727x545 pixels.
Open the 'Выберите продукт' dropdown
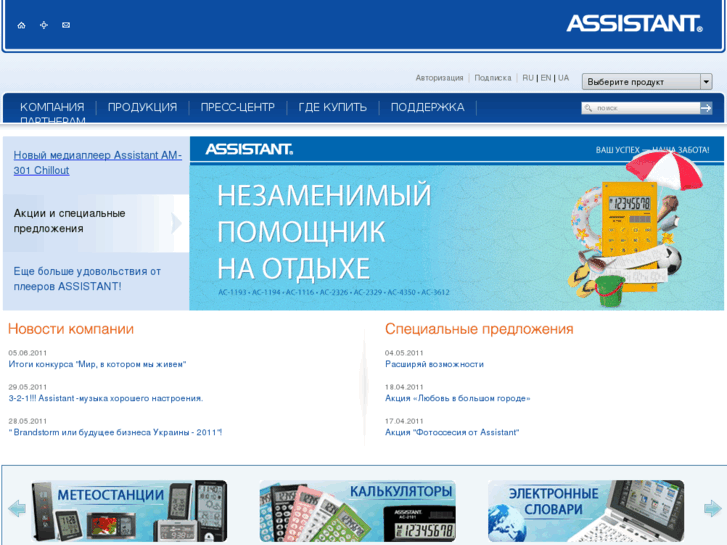pos(647,82)
